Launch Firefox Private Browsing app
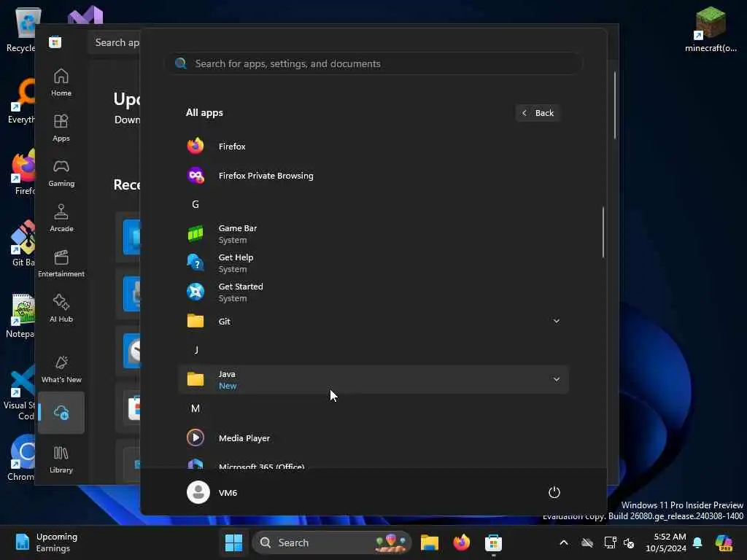Screen dimensions: 747x560 point(373,176)
